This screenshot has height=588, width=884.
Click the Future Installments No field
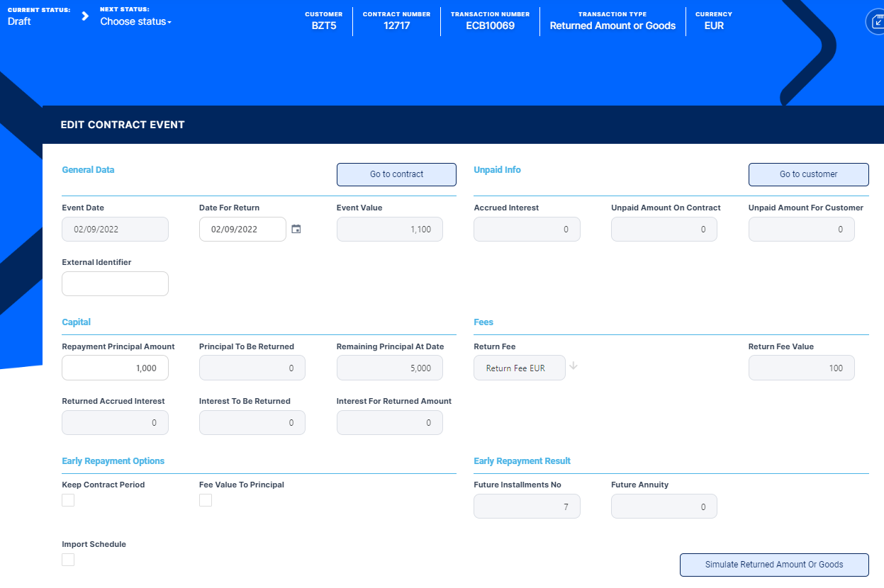(526, 507)
